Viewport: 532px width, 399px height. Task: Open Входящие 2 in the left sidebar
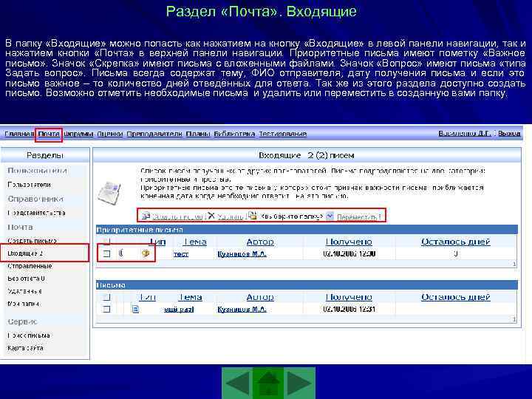pyautogui.click(x=25, y=253)
